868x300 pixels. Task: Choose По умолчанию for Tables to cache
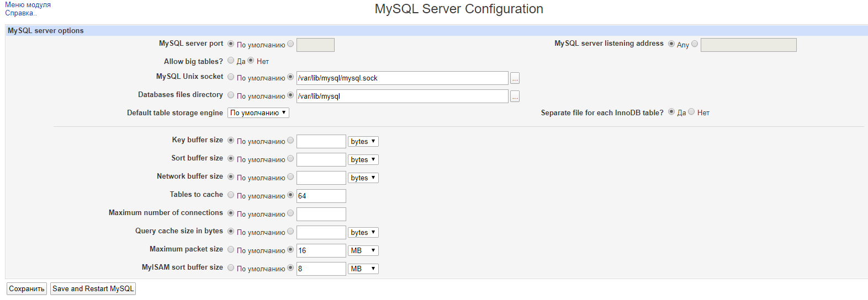231,195
